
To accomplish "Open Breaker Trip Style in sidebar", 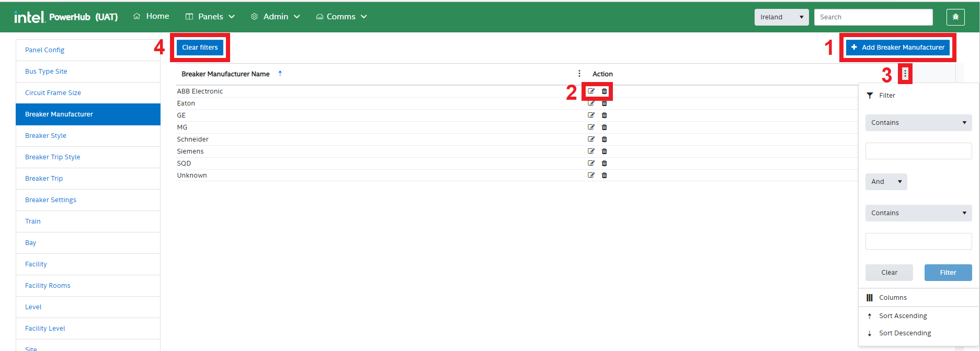I will [x=53, y=157].
